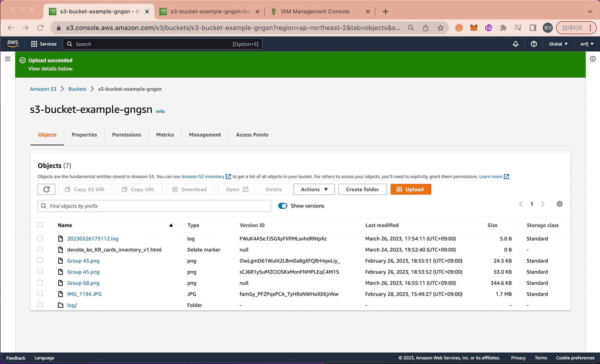Go to next page of objects
The height and width of the screenshot is (364, 600).
tap(543, 204)
